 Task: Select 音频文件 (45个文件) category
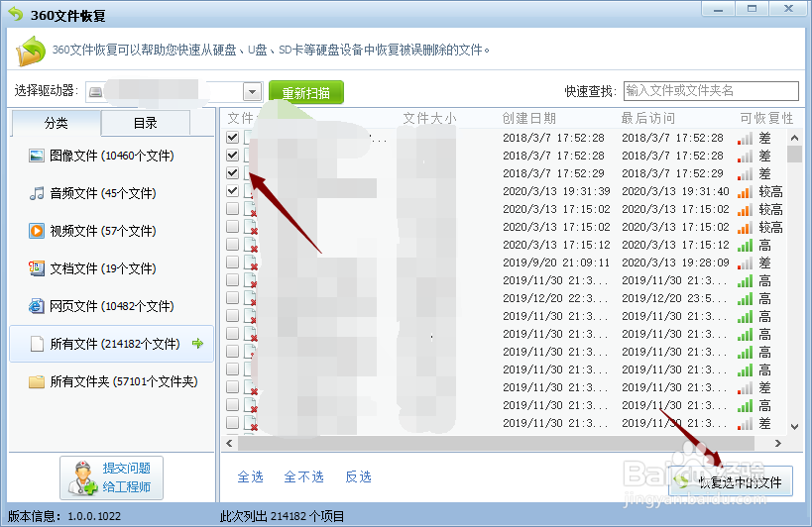point(111,193)
